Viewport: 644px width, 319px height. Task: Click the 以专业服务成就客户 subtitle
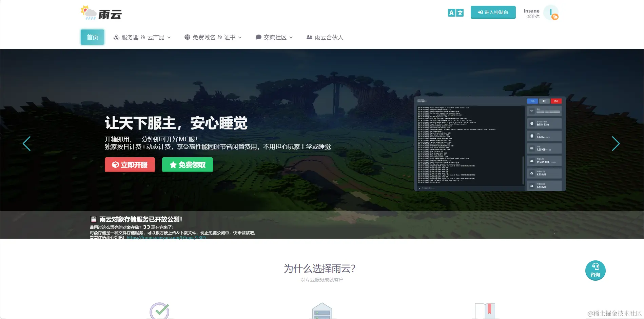click(x=322, y=280)
